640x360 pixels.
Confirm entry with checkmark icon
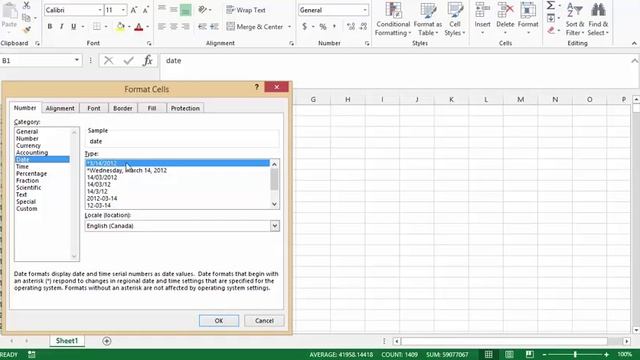(x=129, y=61)
